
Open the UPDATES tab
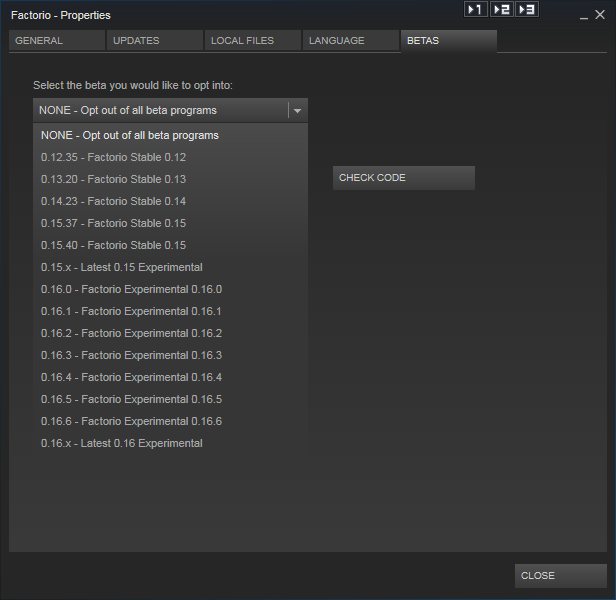pos(155,40)
